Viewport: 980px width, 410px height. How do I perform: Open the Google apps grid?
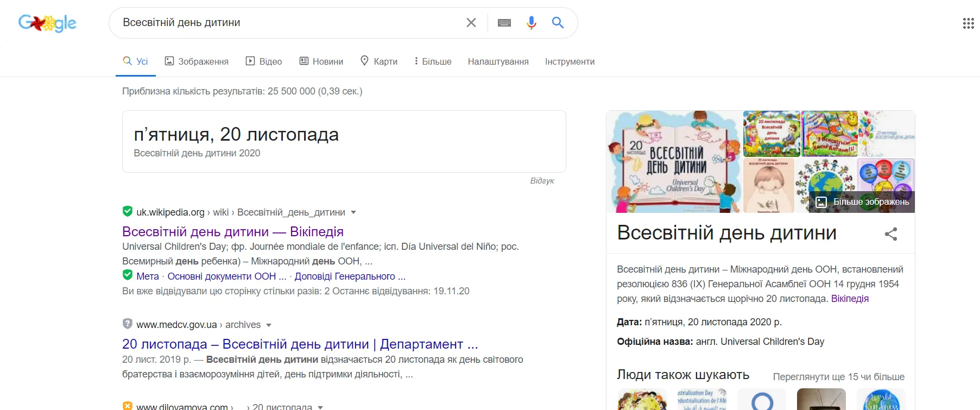tap(968, 23)
